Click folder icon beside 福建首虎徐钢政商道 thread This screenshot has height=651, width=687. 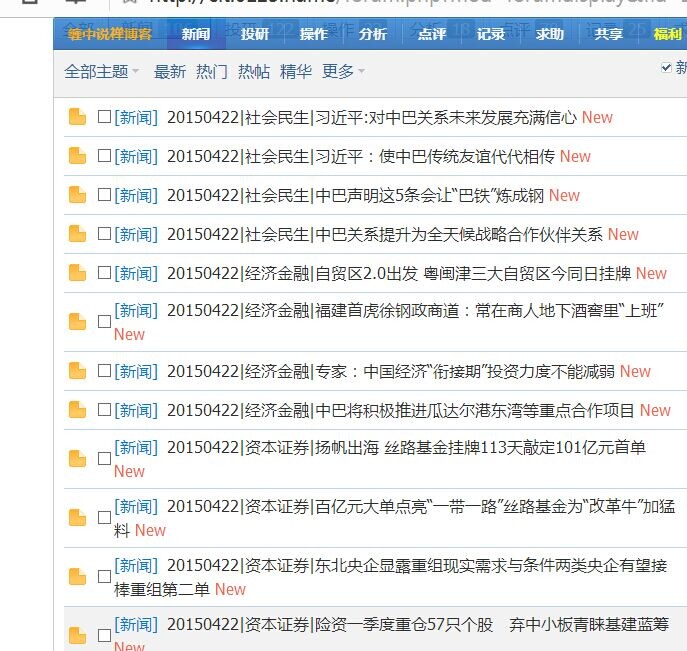click(77, 322)
